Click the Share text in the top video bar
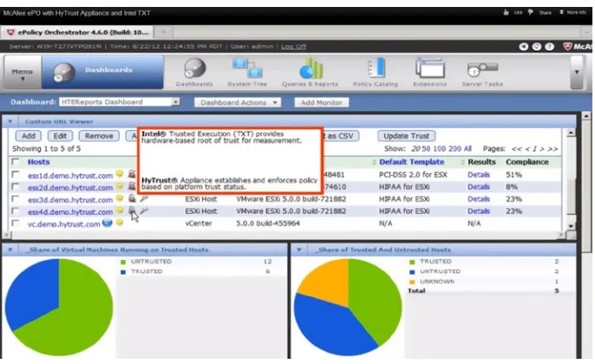This screenshot has width=595, height=364. click(x=546, y=12)
